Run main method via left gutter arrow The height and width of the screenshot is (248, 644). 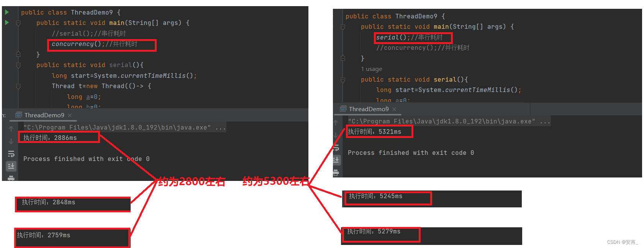(x=7, y=23)
